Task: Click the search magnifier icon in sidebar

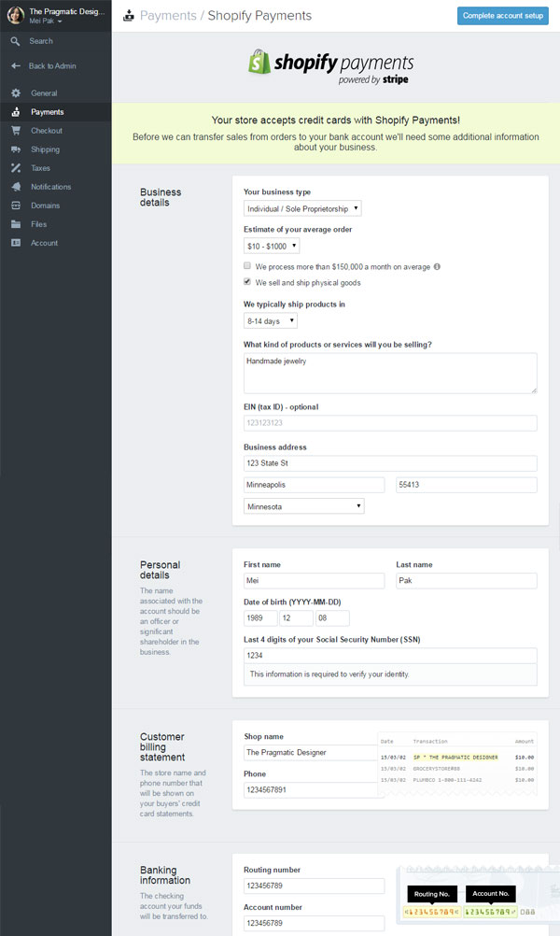Action: (16, 41)
